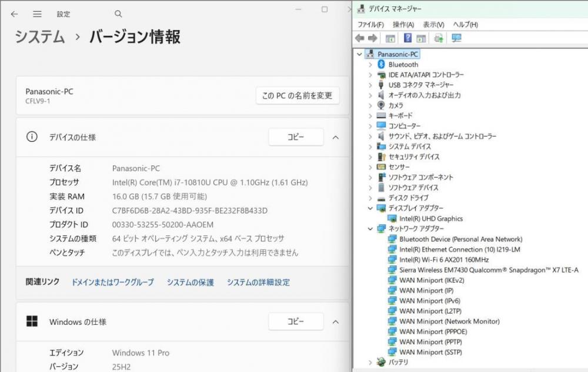Click the カメラ webcam icon
The image size is (588, 372).
click(x=382, y=105)
